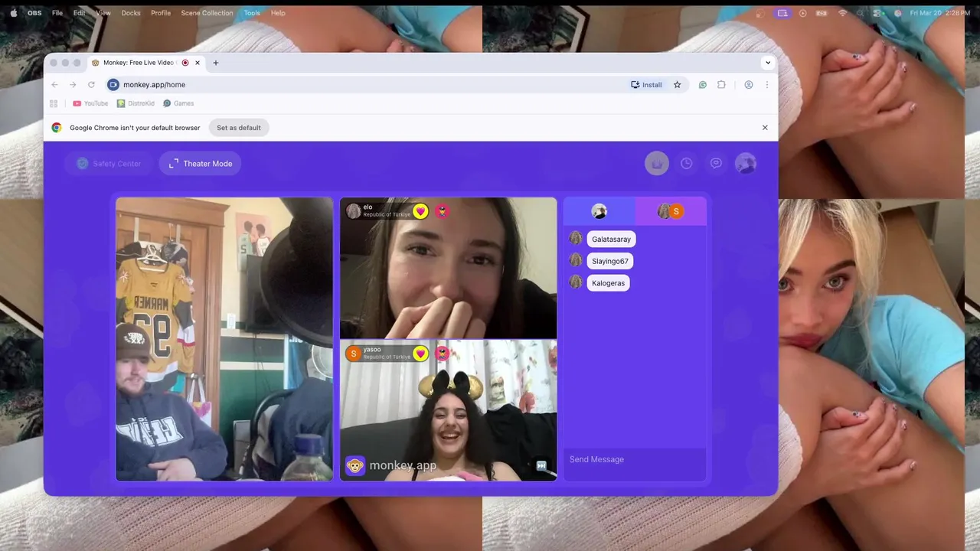Select the first chat tab with single avatar
The height and width of the screenshot is (551, 980).
599,211
